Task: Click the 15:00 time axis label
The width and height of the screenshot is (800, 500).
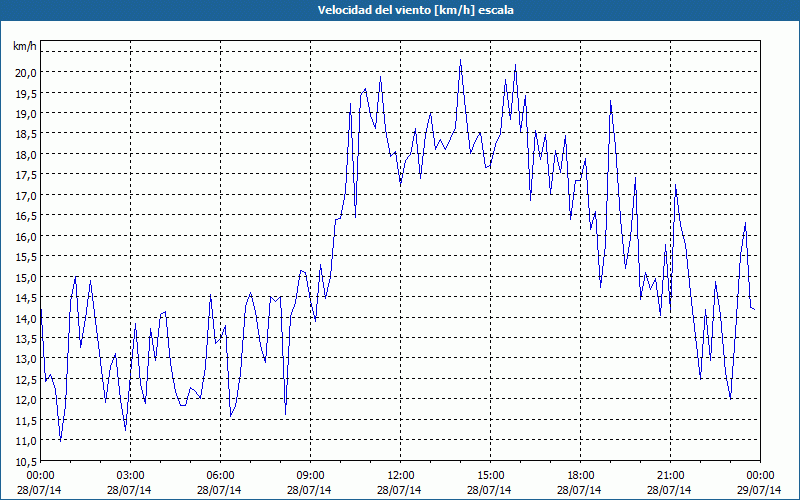Action: (x=490, y=476)
